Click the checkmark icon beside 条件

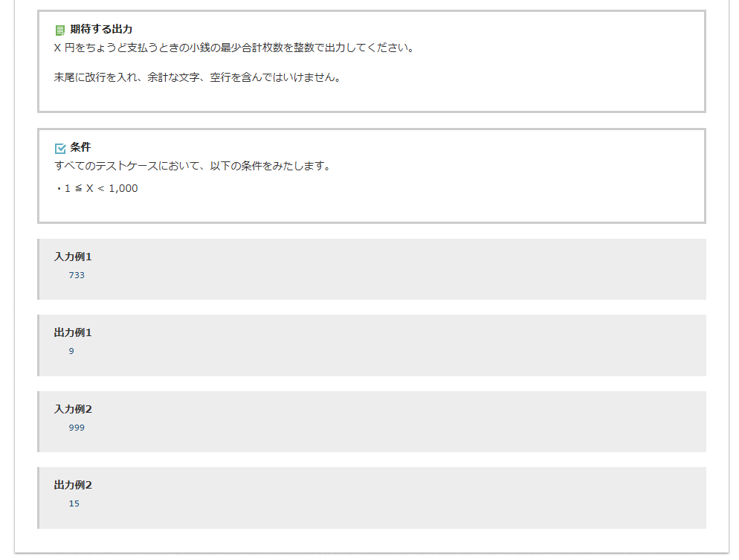pyautogui.click(x=60, y=148)
